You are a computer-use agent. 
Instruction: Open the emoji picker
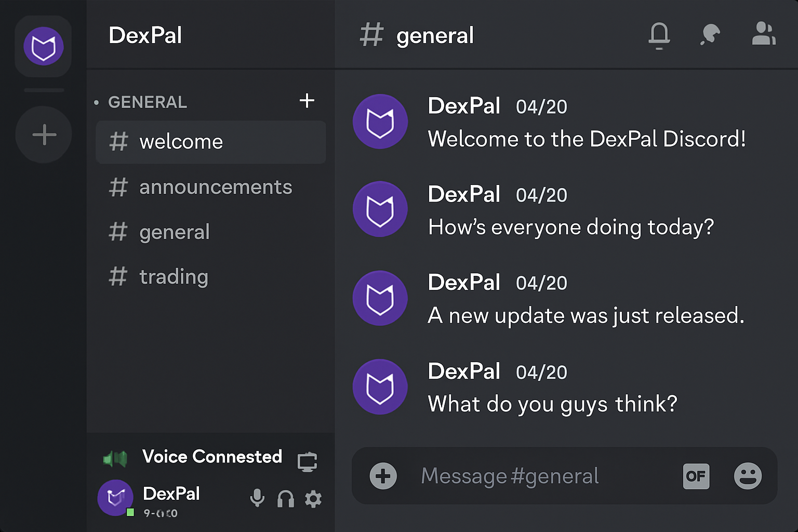[x=748, y=476]
